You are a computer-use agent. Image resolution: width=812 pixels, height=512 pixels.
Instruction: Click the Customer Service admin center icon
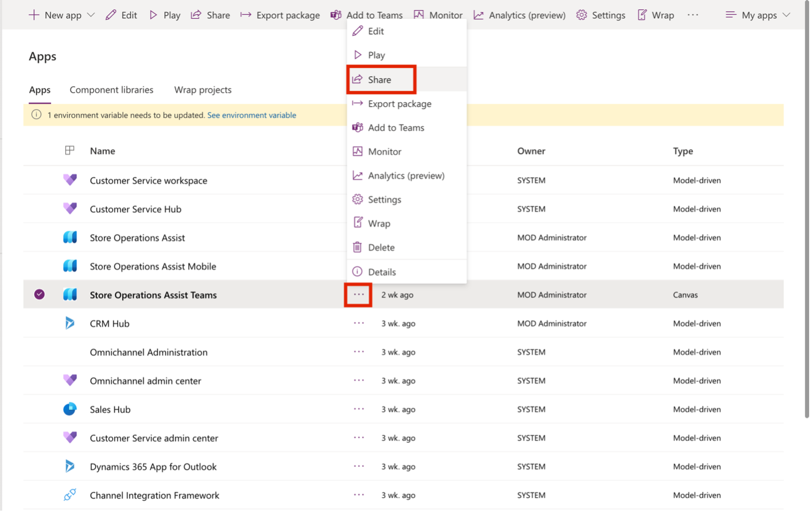point(70,438)
